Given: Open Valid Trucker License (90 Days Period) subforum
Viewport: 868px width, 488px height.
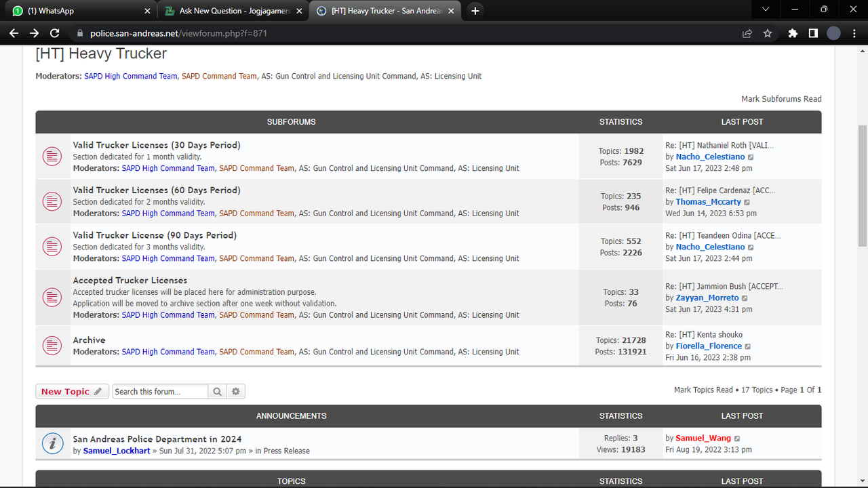Looking at the screenshot, I should pyautogui.click(x=155, y=235).
